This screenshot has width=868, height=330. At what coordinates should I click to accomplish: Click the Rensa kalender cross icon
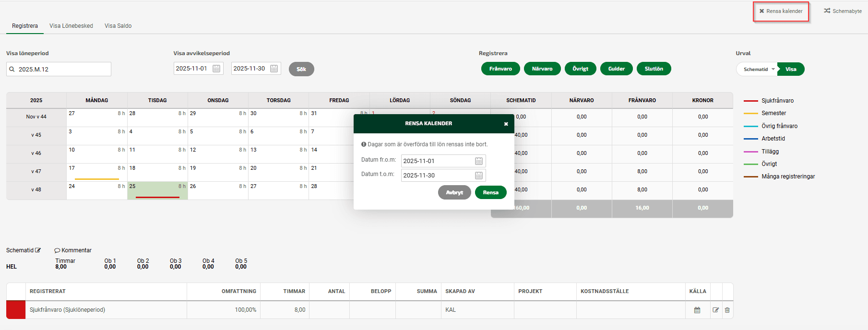761,11
